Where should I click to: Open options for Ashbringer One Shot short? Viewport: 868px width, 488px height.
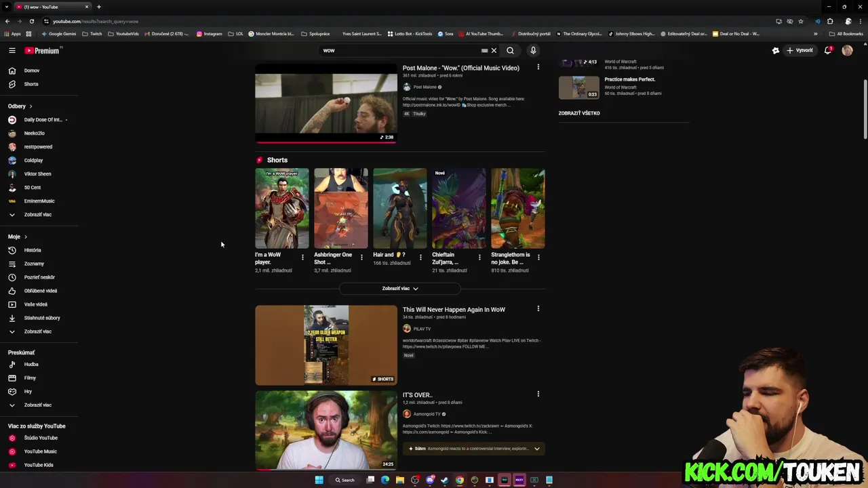[361, 258]
